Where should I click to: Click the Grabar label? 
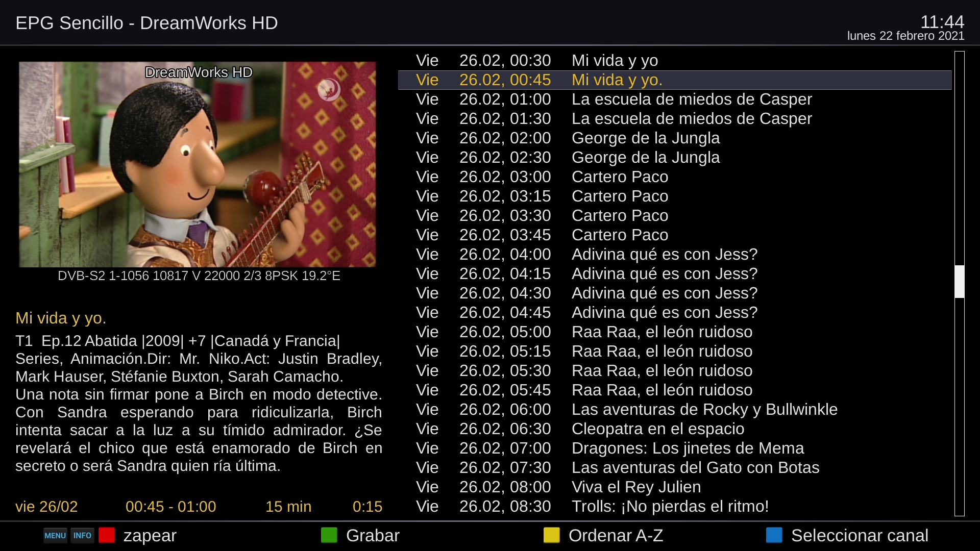(x=373, y=536)
